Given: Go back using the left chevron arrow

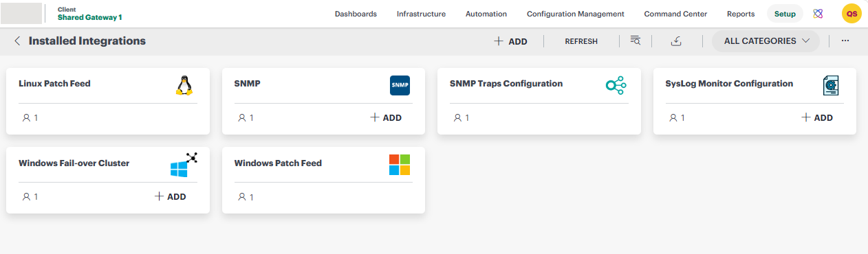Looking at the screenshot, I should click(17, 41).
